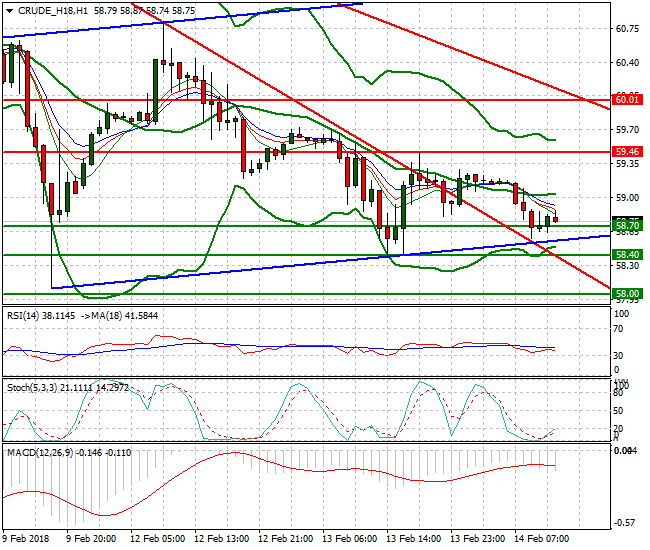This screenshot has height=550, width=650.
Task: Select the CRUDE_H18,H1 symbol title
Action: tap(53, 11)
